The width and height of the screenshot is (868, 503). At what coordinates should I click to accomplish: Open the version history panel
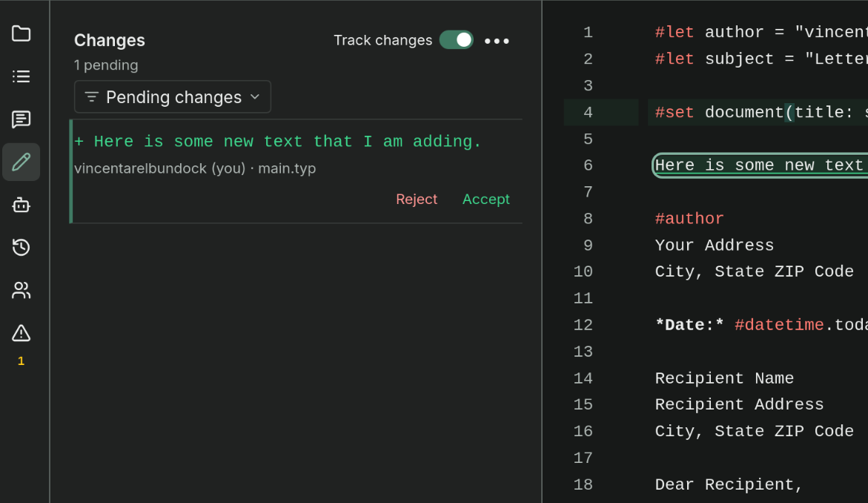[21, 248]
